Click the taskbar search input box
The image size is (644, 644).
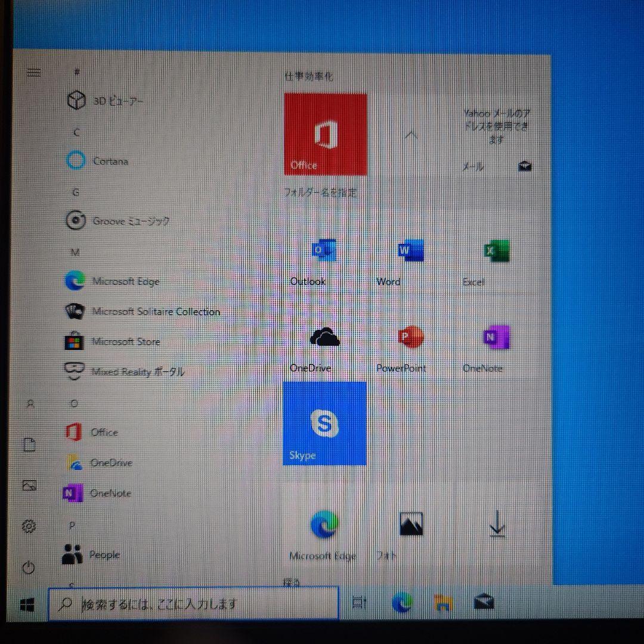pos(194,604)
